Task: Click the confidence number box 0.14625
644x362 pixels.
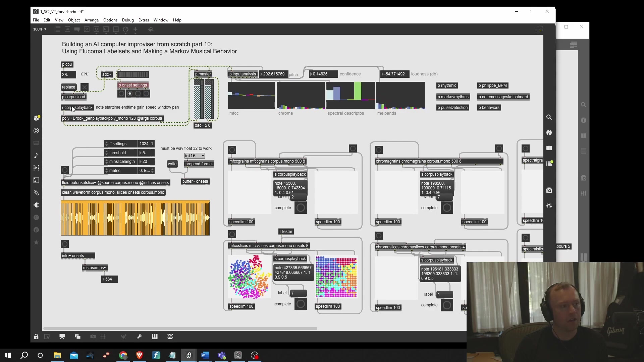Action: tap(323, 74)
